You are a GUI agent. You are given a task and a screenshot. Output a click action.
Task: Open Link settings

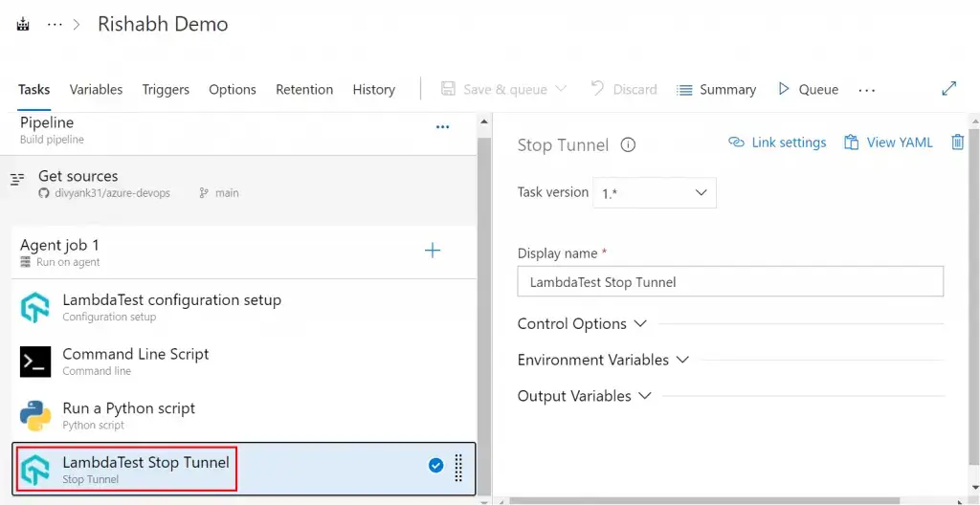[777, 143]
